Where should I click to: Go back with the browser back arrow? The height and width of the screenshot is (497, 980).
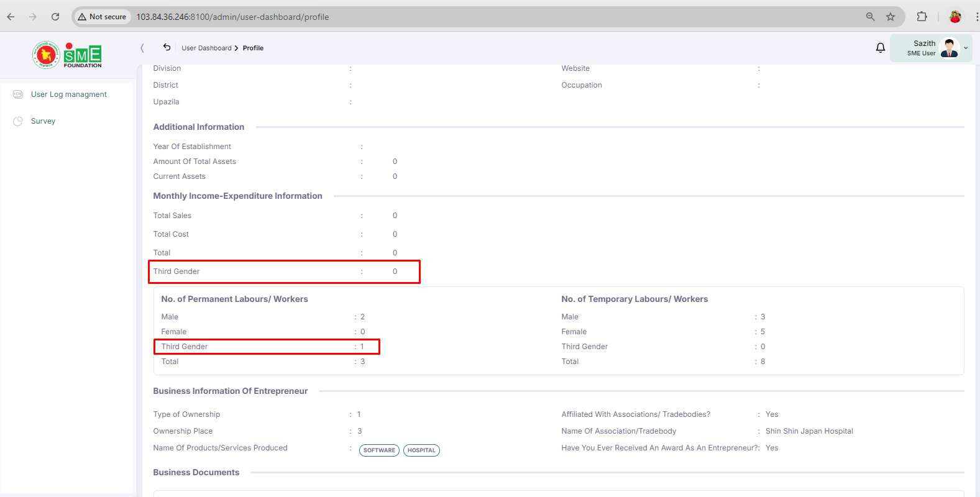click(x=11, y=17)
